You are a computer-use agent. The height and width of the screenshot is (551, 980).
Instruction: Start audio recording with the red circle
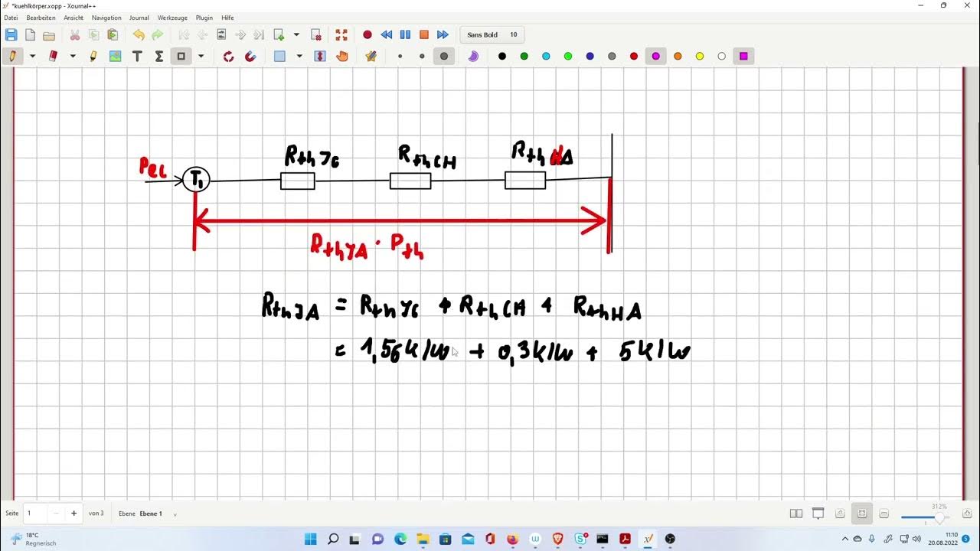(x=367, y=34)
